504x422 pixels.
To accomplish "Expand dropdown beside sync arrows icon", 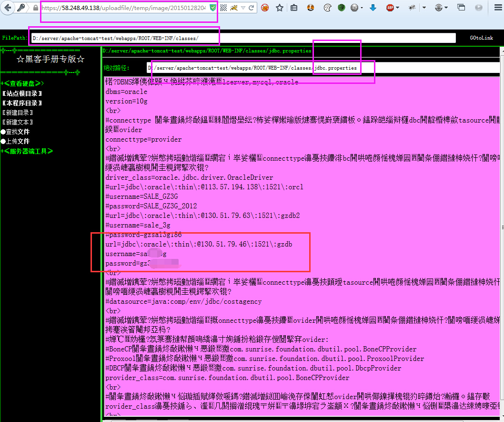I will [x=446, y=8].
